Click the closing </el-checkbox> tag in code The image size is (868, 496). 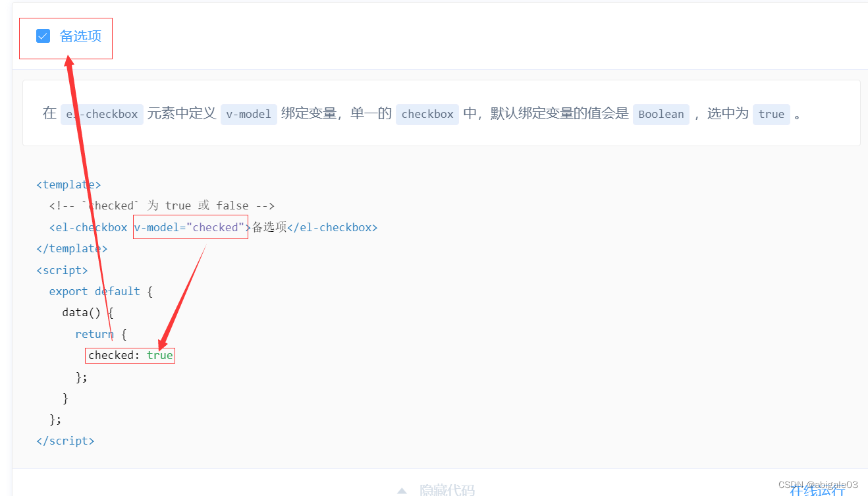[x=333, y=227]
